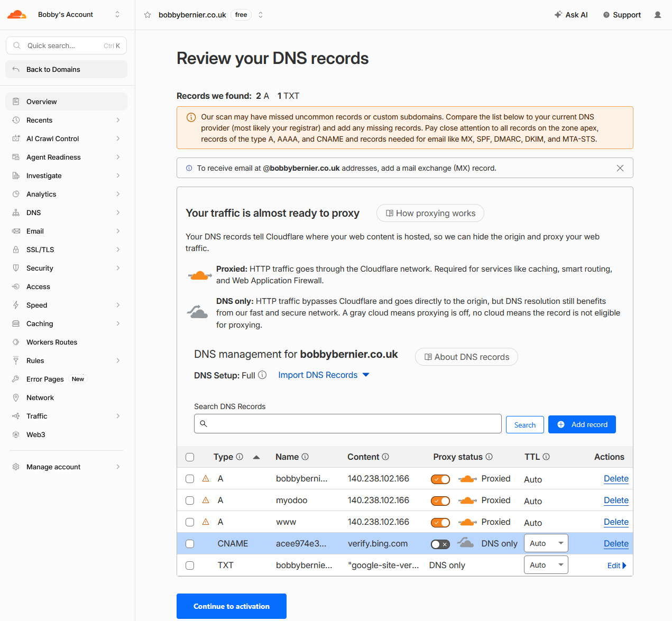672x621 pixels.
Task: Click warning icon on www record
Action: click(206, 522)
